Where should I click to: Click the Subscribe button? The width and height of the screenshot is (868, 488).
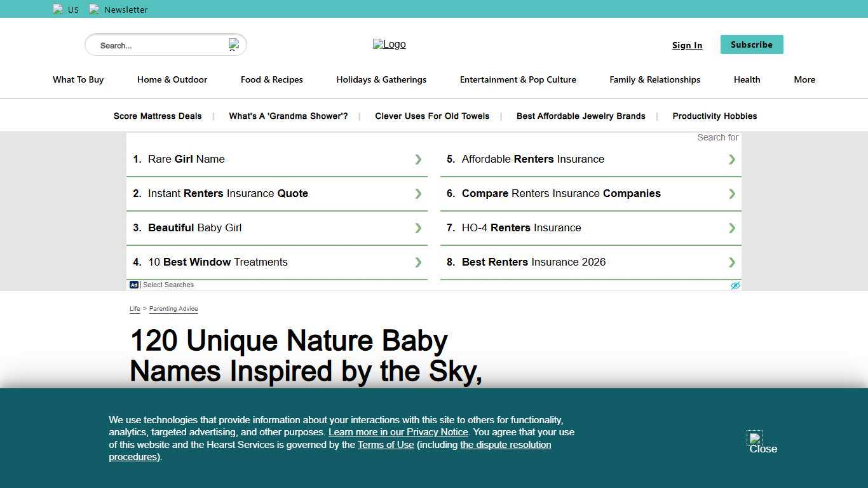752,44
